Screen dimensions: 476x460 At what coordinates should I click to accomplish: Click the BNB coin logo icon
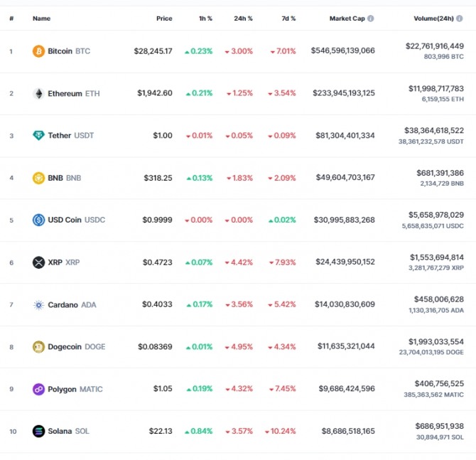click(x=38, y=178)
